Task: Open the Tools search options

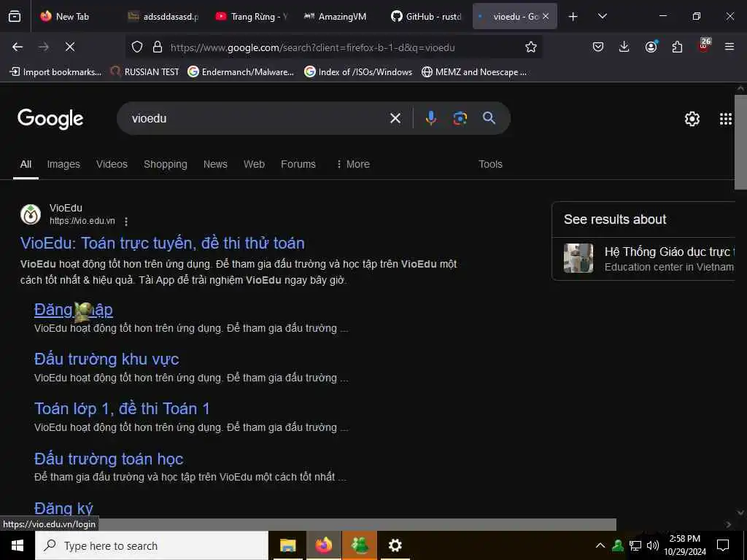Action: [x=490, y=164]
